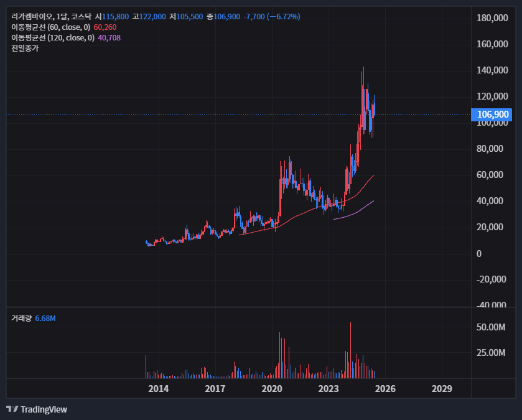Image resolution: width=522 pixels, height=420 pixels.
Task: Click the purple 120-period moving average line
Action: [x=357, y=212]
